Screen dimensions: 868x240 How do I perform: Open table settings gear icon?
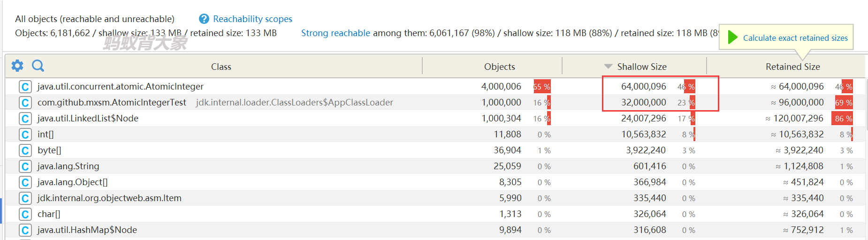pyautogui.click(x=17, y=66)
